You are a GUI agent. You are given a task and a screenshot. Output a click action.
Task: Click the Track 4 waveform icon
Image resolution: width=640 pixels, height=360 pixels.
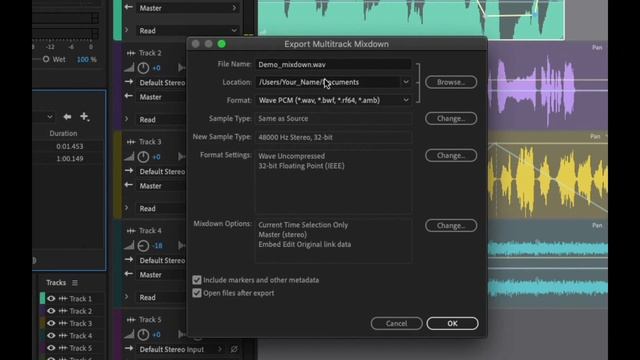coord(131,231)
